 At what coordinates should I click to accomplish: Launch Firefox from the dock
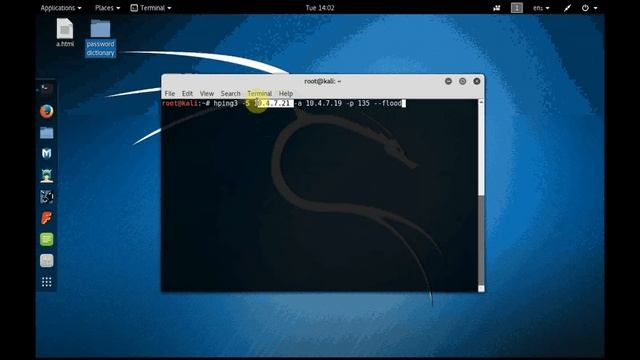pyautogui.click(x=47, y=111)
